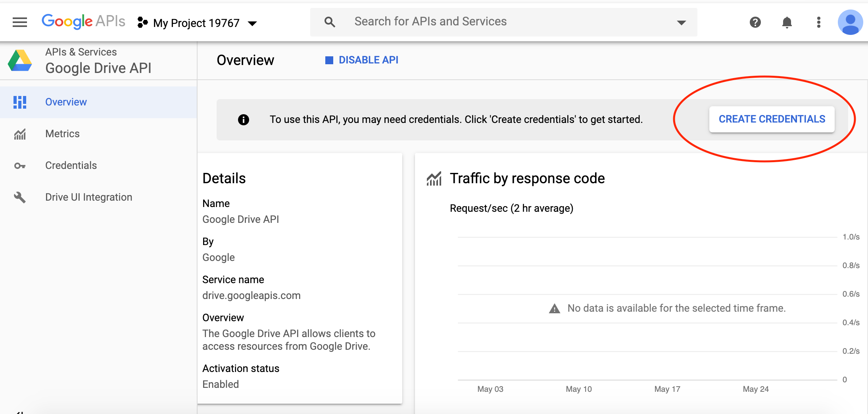The width and height of the screenshot is (868, 414).
Task: Open Metrics in the sidebar
Action: [98, 134]
